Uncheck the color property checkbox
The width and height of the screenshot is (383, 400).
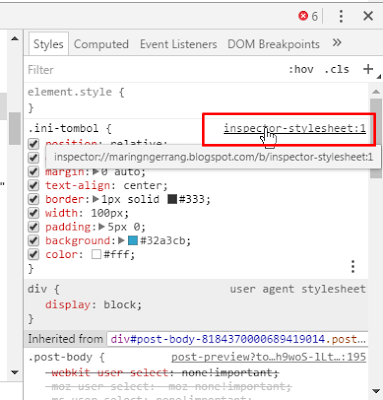pos(33,255)
